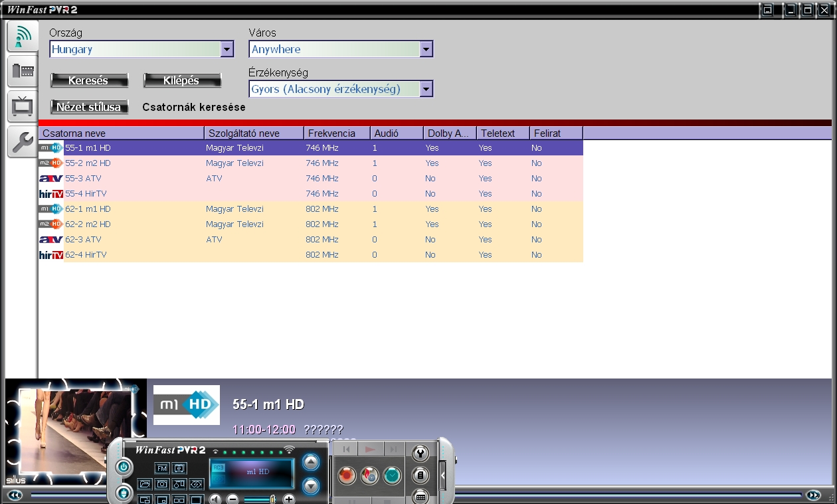This screenshot has width=837, height=504.
Task: Switch to next channel with up arrow
Action: coord(311,462)
